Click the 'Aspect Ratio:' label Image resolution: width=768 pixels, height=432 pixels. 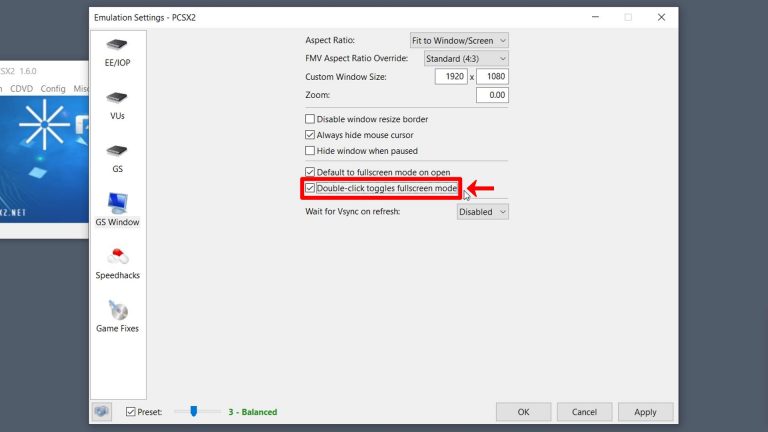(330, 40)
